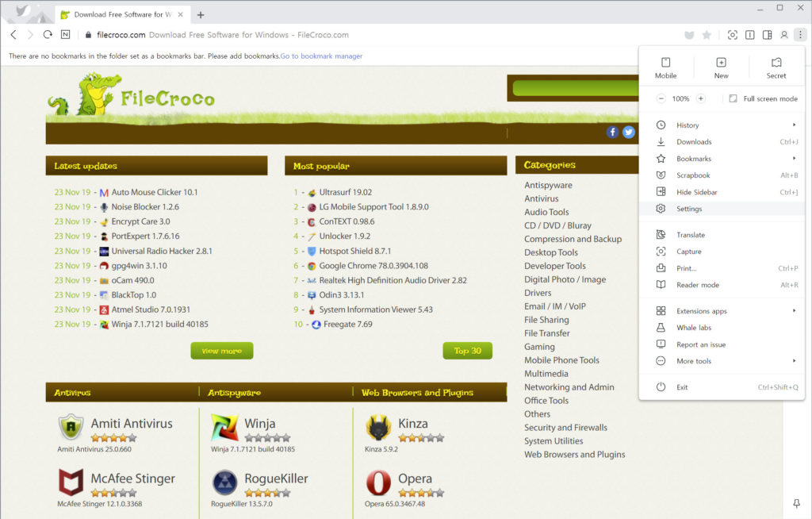Click the Opera browser icon
Image resolution: width=812 pixels, height=519 pixels.
point(378,482)
